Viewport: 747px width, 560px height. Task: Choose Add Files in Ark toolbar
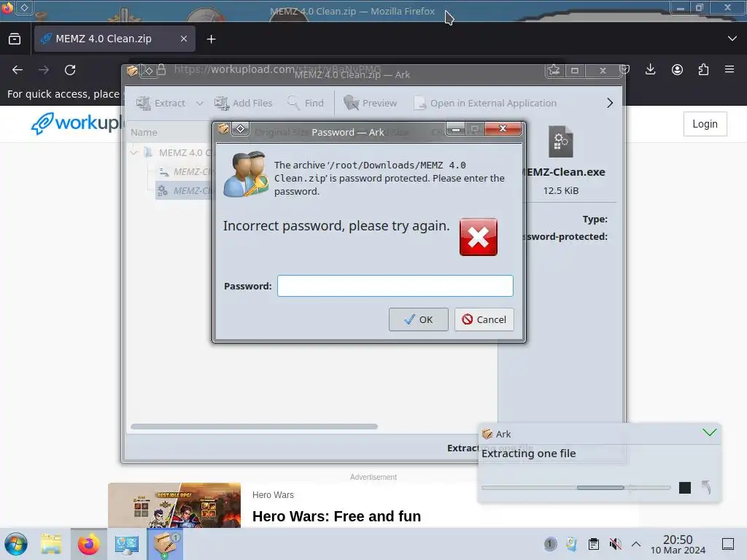click(x=244, y=103)
